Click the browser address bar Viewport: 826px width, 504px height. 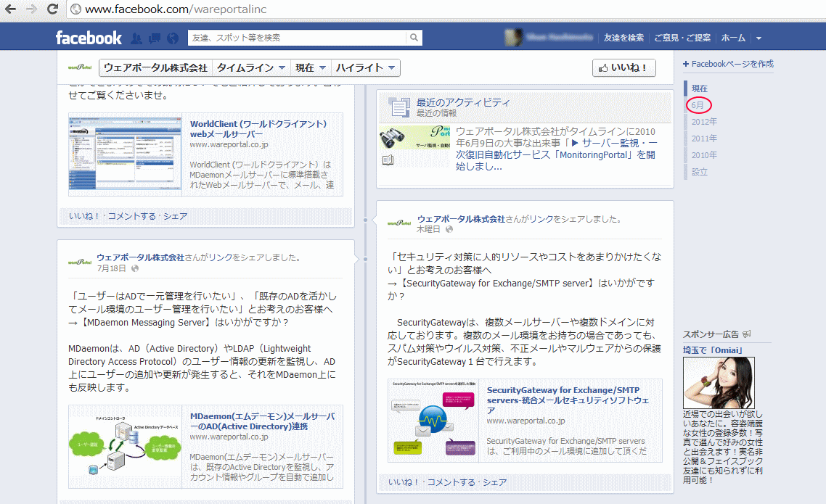(x=445, y=9)
